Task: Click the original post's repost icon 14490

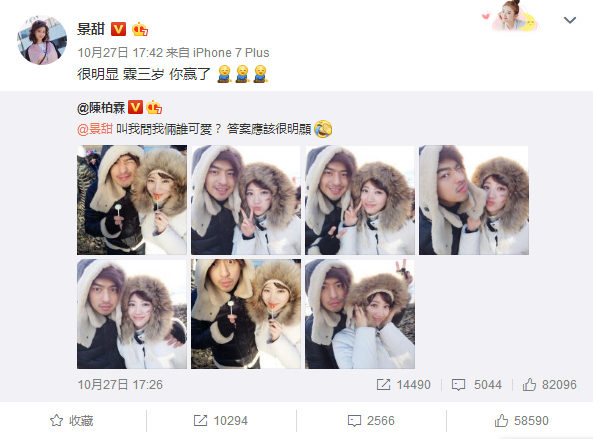Action: [404, 385]
